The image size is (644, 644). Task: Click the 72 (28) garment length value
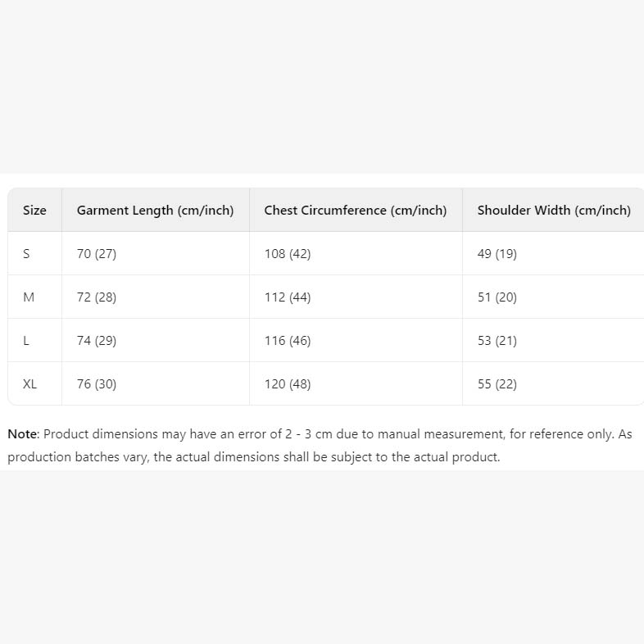pyautogui.click(x=97, y=297)
